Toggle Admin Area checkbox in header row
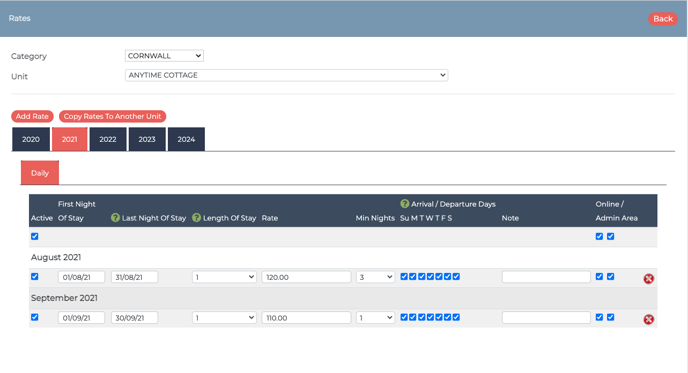 coord(610,236)
